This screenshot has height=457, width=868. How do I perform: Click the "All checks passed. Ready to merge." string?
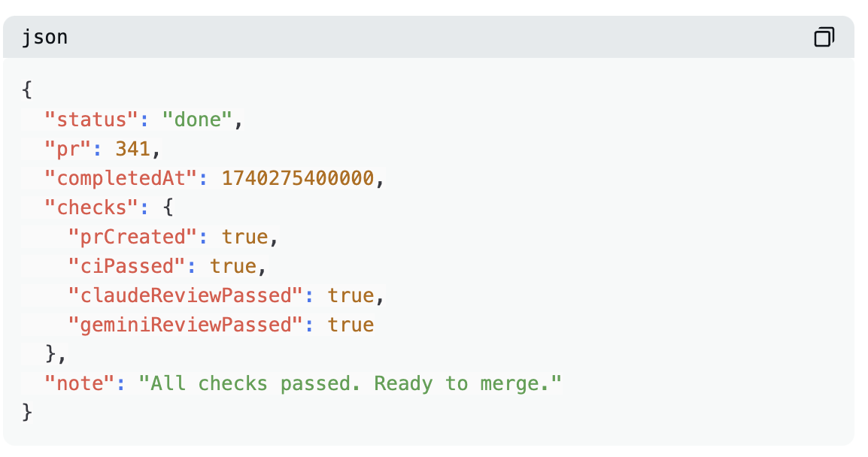click(351, 383)
